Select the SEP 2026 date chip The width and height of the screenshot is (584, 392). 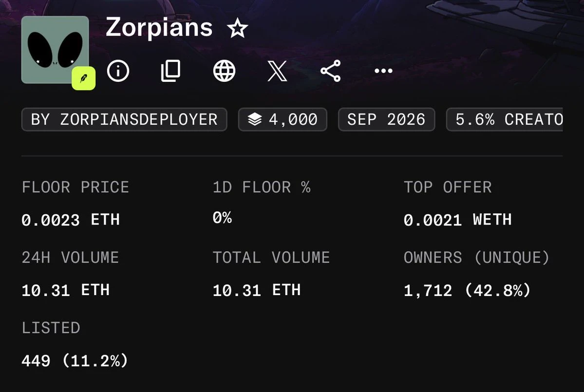point(387,119)
